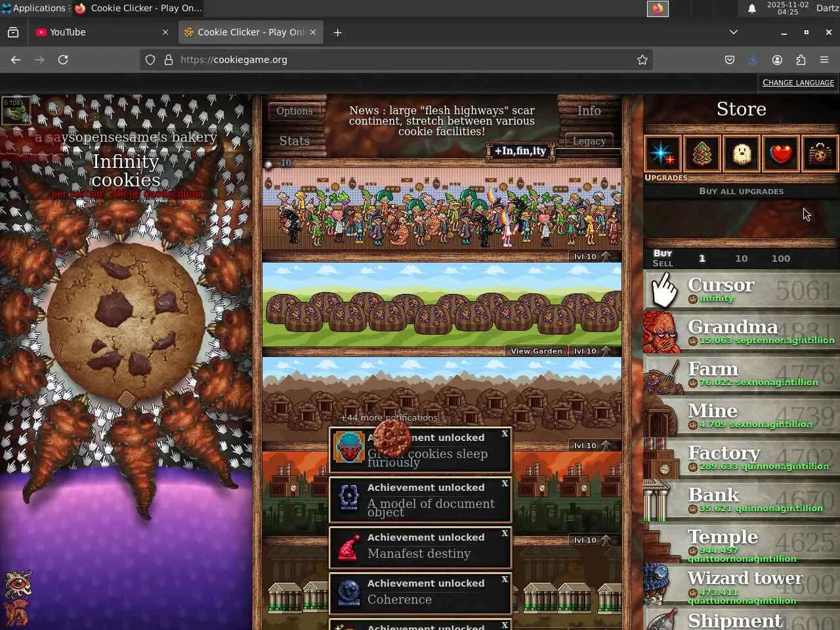Buy a Grandma building
This screenshot has height=630, width=840.
click(x=742, y=331)
